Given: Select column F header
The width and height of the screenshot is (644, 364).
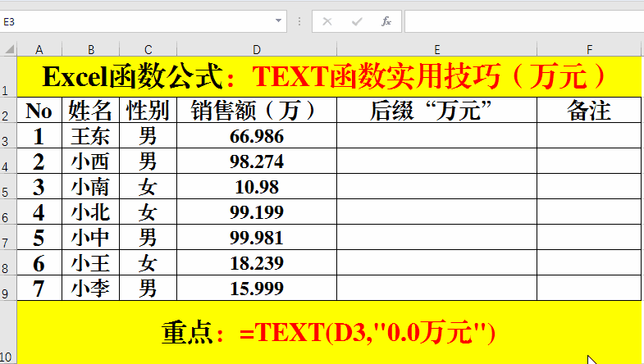Looking at the screenshot, I should pos(589,49).
